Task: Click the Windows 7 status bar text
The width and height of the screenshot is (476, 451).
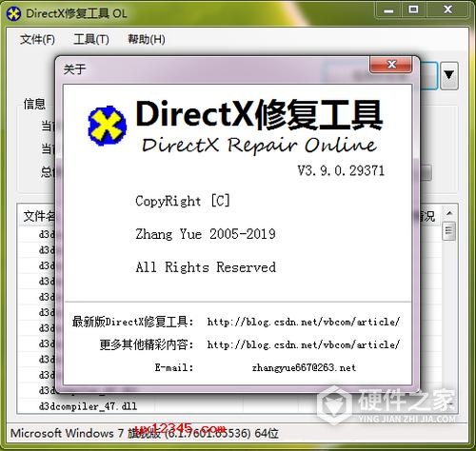Action: click(145, 433)
